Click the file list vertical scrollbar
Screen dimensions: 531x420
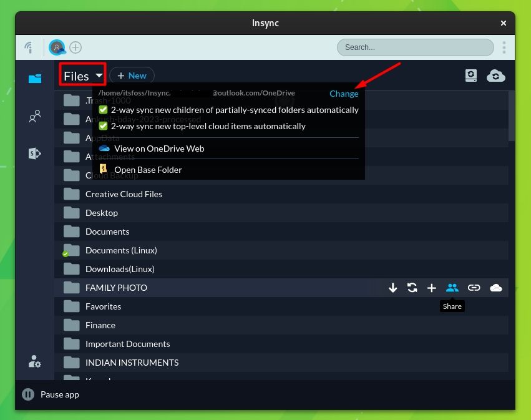pyautogui.click(x=512, y=116)
